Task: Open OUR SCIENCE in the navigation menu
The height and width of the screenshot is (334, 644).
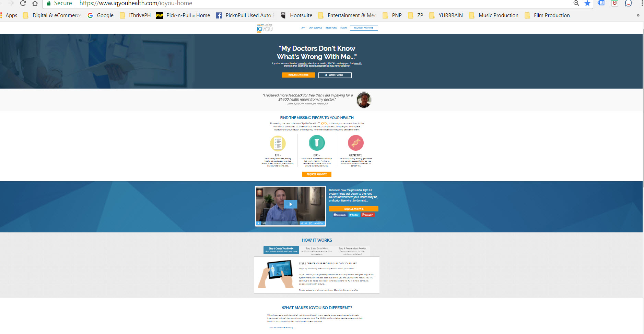Action: (315, 28)
